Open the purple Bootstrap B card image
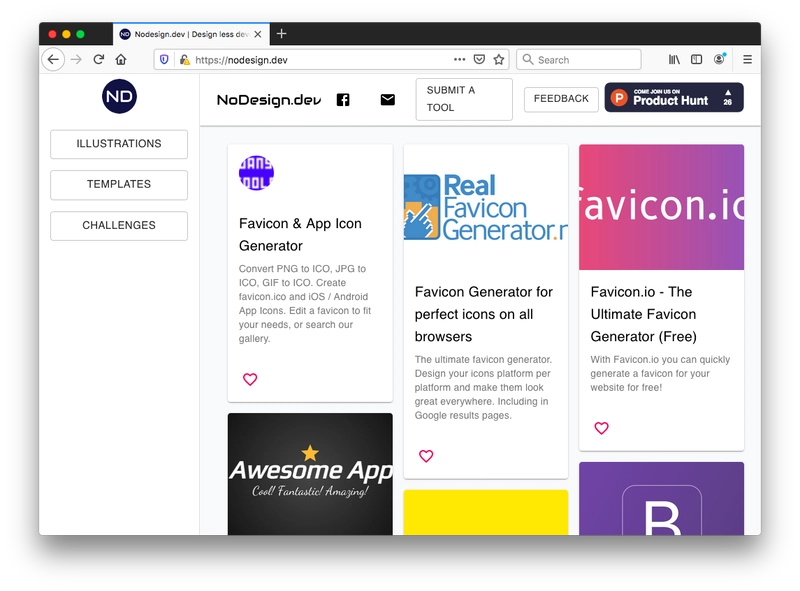 pos(661,499)
